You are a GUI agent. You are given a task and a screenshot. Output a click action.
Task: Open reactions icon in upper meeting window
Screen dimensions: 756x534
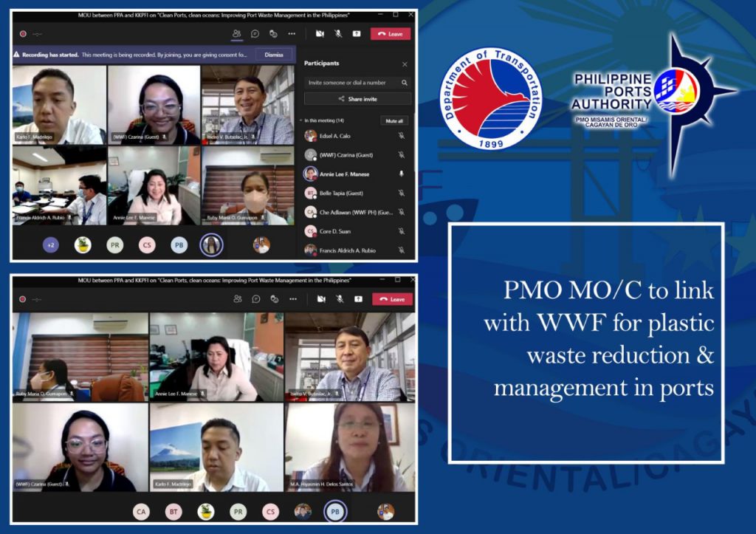[x=273, y=34]
